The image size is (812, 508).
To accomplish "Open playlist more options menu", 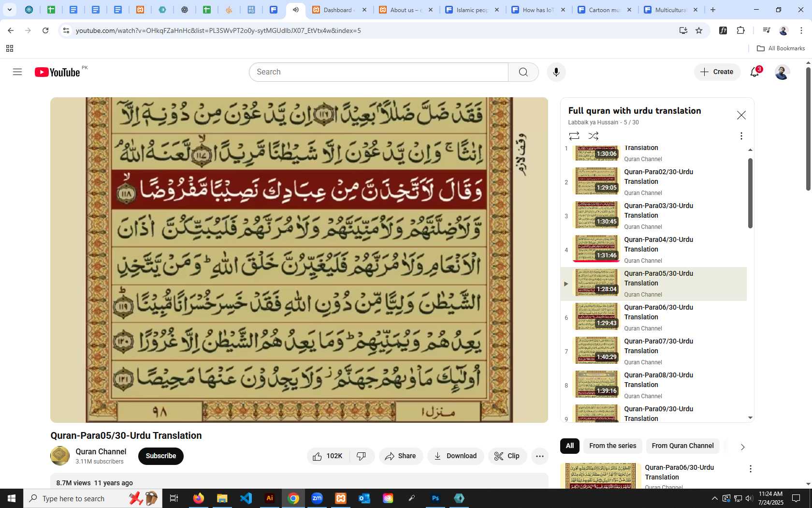I will 741,136.
